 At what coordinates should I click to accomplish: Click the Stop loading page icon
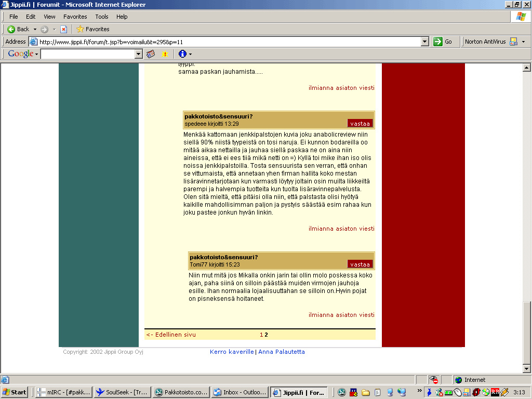coord(63,29)
